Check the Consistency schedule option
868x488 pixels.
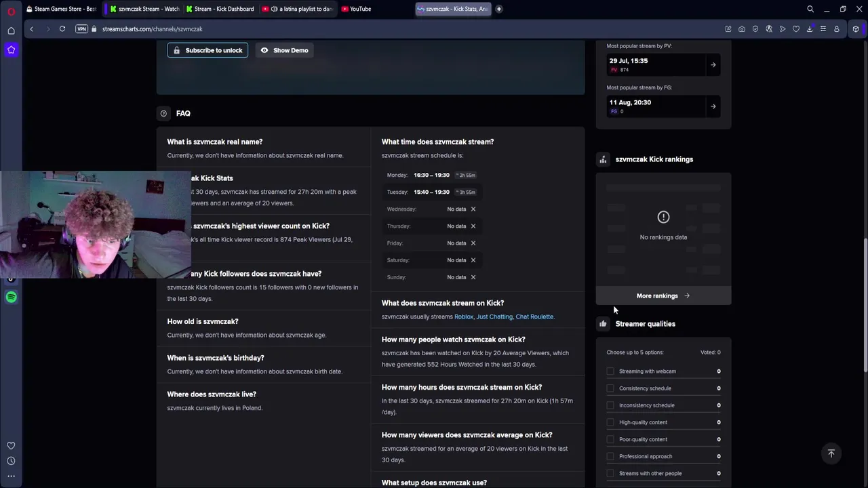pos(610,388)
